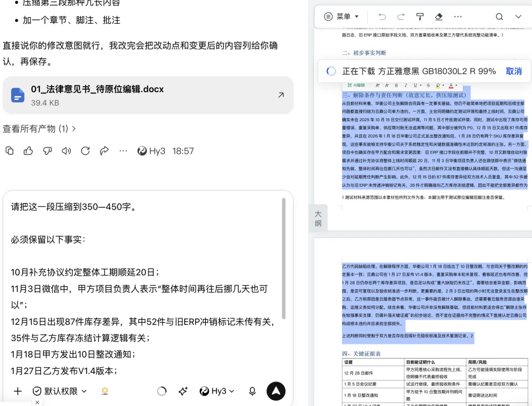The height and width of the screenshot is (406, 532).
Task: Open the document search magnifier
Action: tap(499, 17)
